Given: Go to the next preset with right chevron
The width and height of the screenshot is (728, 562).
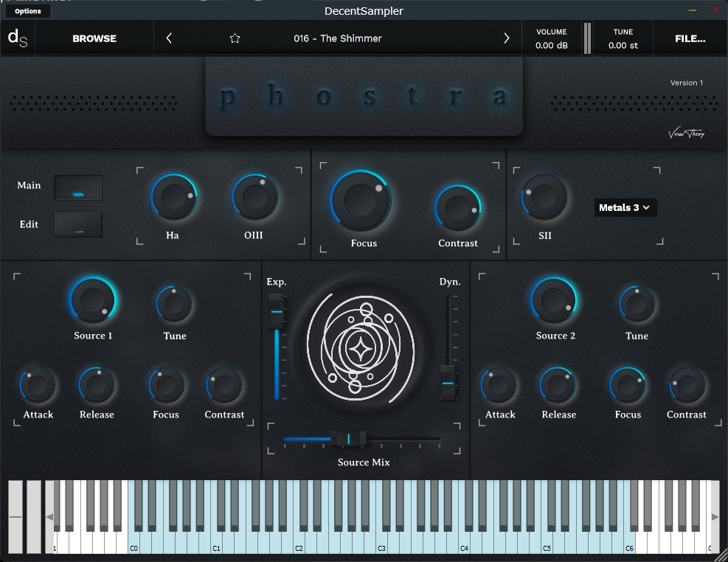Looking at the screenshot, I should [x=507, y=38].
